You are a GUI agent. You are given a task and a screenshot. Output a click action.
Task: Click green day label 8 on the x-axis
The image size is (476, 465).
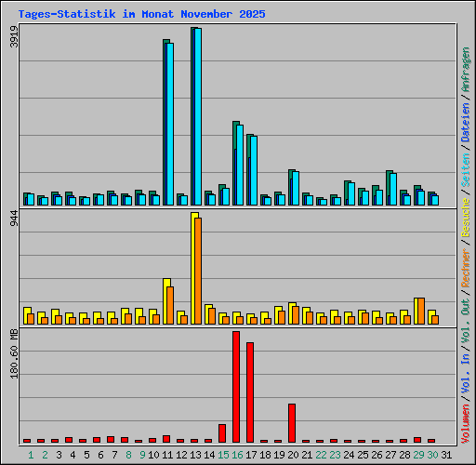pos(128,455)
